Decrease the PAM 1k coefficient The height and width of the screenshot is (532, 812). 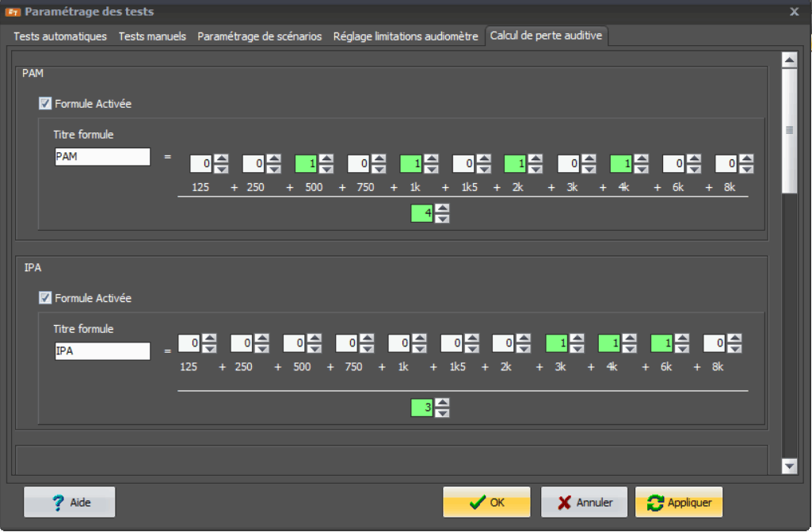(431, 169)
